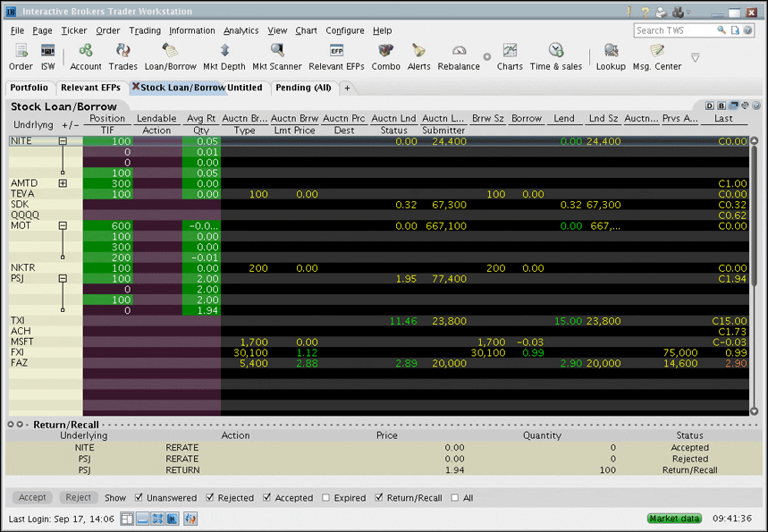Open Mkt Scanner toolbar icon

(277, 57)
